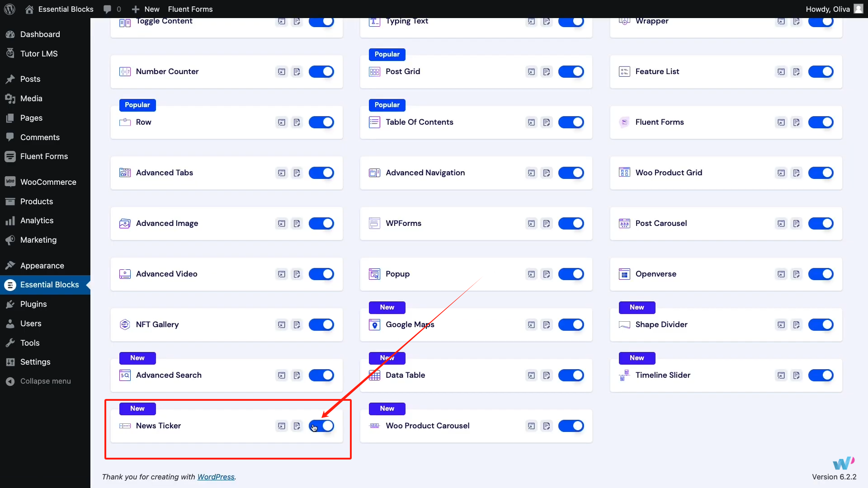Click the Woo Product Grid demo icon
Viewport: 868px width, 488px height.
tap(781, 173)
